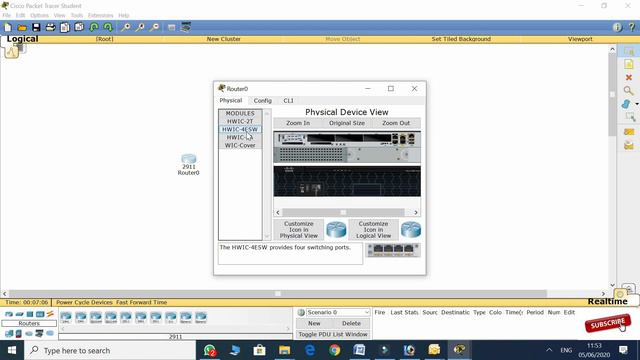Image resolution: width=640 pixels, height=360 pixels.
Task: Click the green Redo arrow icon
Action: [108, 27]
